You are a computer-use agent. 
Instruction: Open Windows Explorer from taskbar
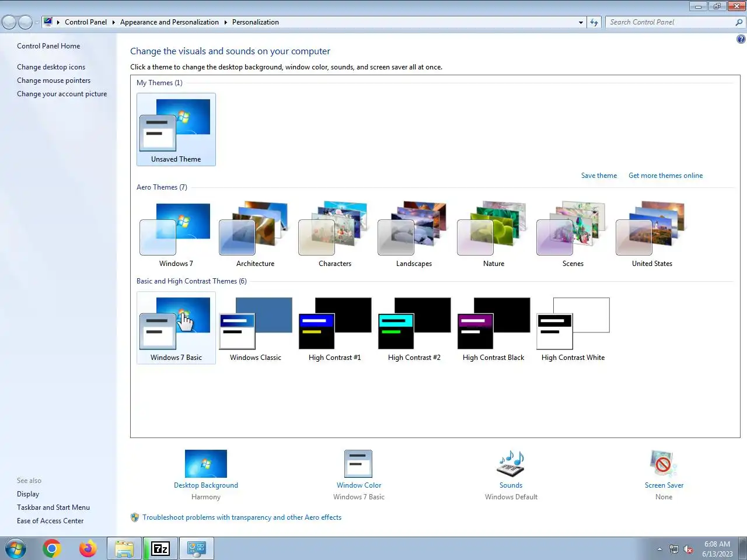(x=124, y=548)
